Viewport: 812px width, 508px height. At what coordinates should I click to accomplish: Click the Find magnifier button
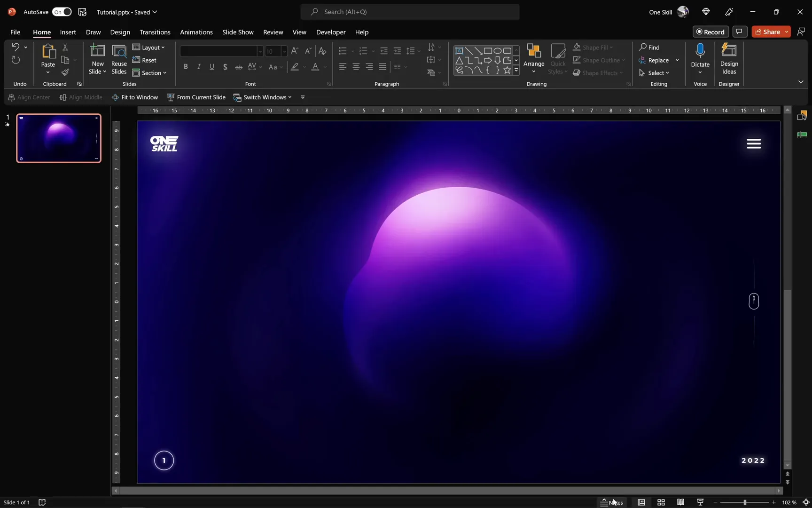click(649, 47)
